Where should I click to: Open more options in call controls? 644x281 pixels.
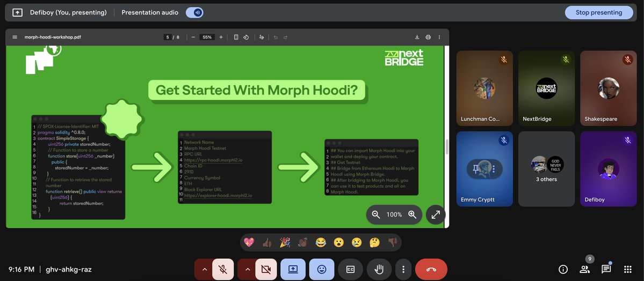[x=403, y=270]
